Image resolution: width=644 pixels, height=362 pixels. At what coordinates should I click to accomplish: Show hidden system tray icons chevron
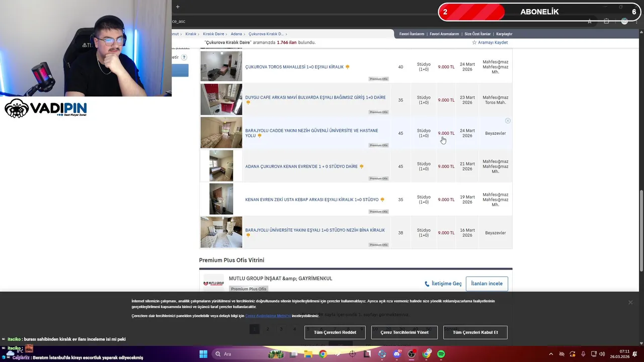tap(551, 354)
